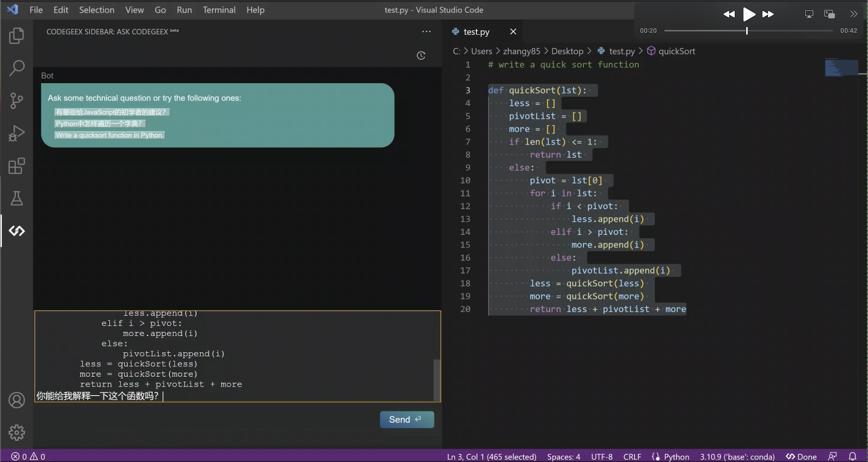Open the Manage gear icon
The width and height of the screenshot is (868, 462).
[17, 433]
